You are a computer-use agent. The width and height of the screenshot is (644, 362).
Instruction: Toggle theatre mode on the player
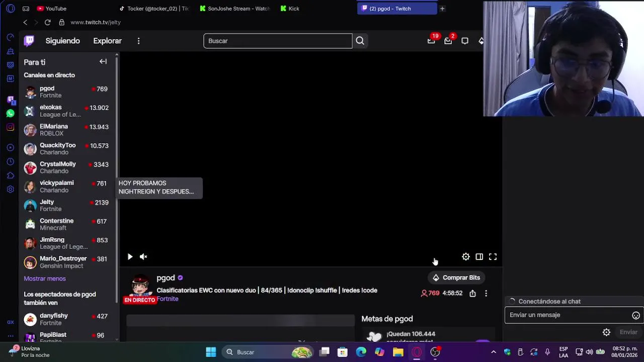479,257
